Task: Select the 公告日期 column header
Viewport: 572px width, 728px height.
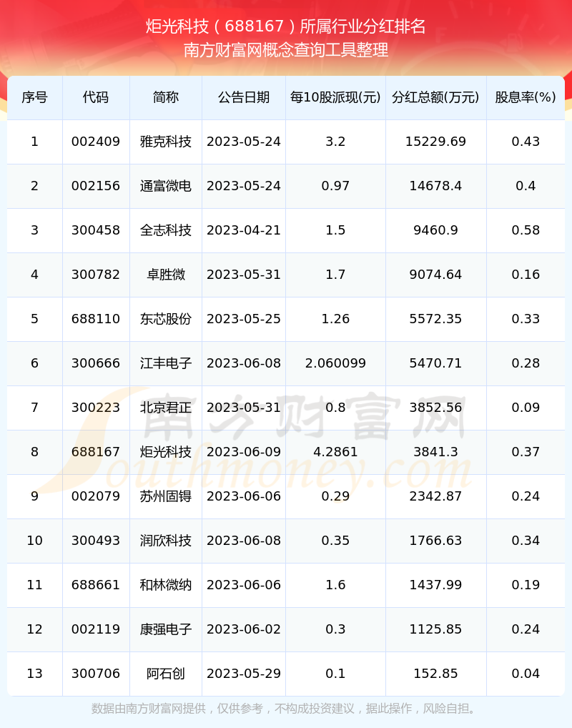Action: pyautogui.click(x=244, y=97)
